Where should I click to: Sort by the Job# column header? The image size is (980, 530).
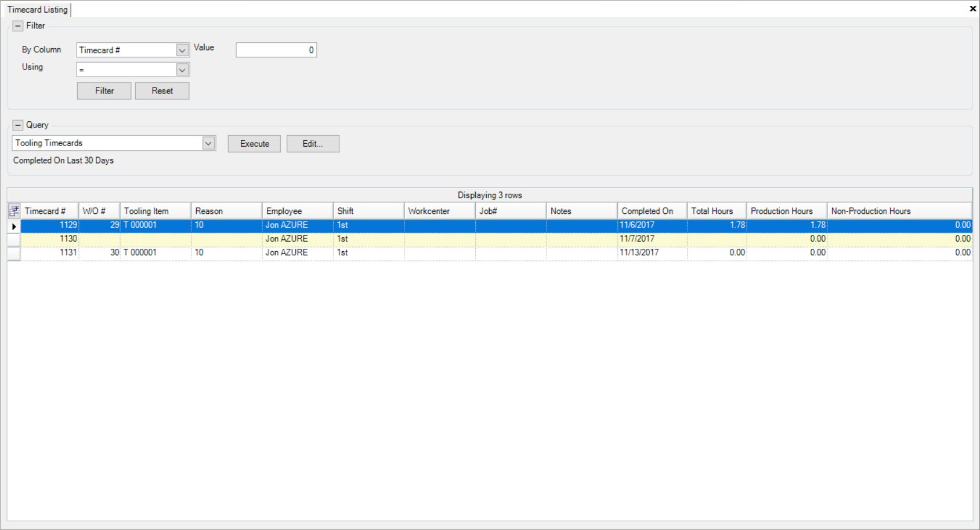click(511, 211)
